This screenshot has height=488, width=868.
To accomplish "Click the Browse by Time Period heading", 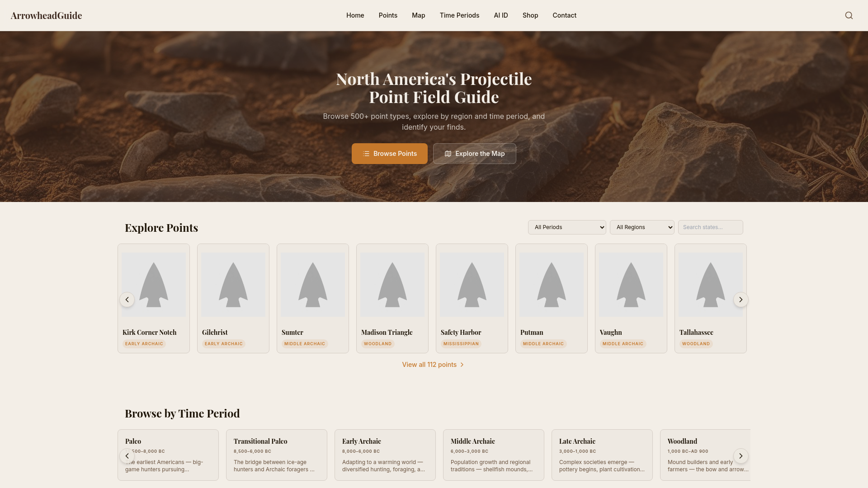I will pyautogui.click(x=182, y=413).
